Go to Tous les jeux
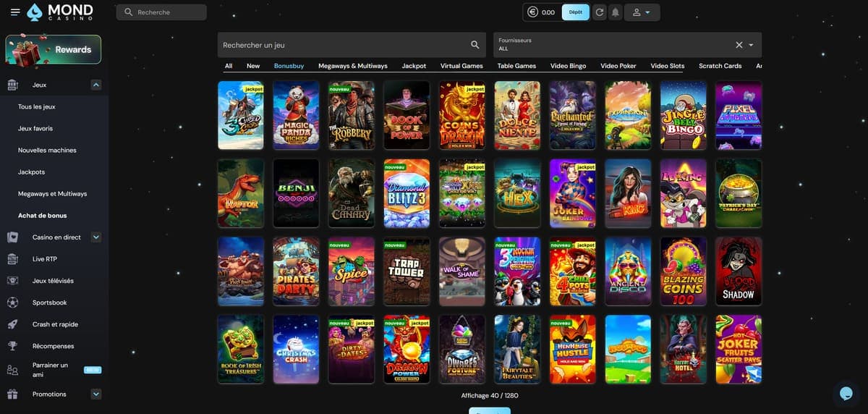The height and width of the screenshot is (414, 868). [37, 106]
